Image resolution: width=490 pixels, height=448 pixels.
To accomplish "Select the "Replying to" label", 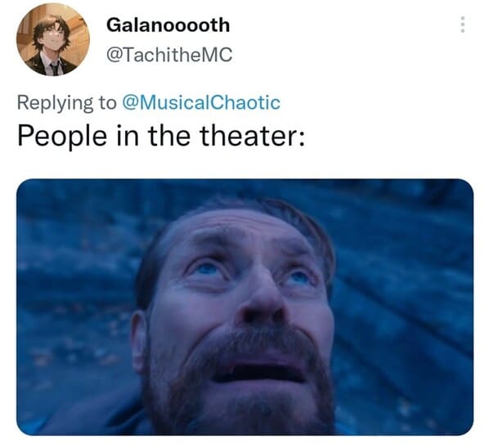I will 66,103.
